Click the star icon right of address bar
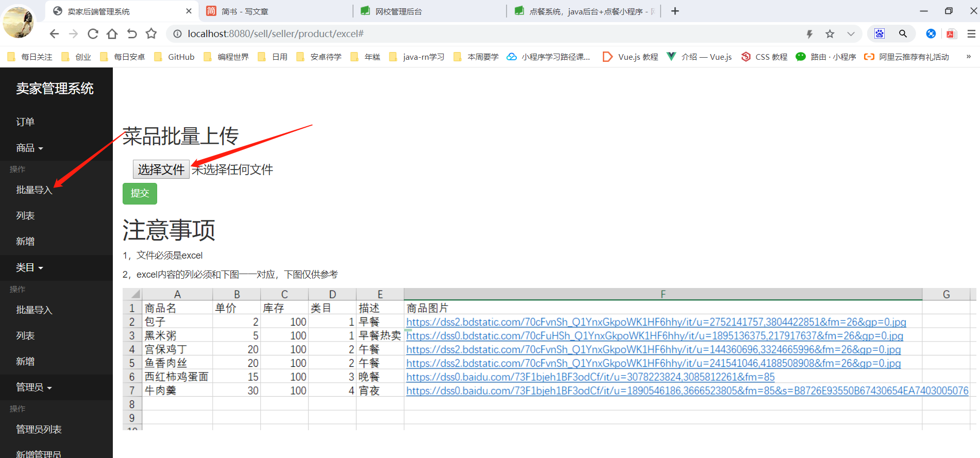Image resolution: width=980 pixels, height=458 pixels. tap(830, 34)
